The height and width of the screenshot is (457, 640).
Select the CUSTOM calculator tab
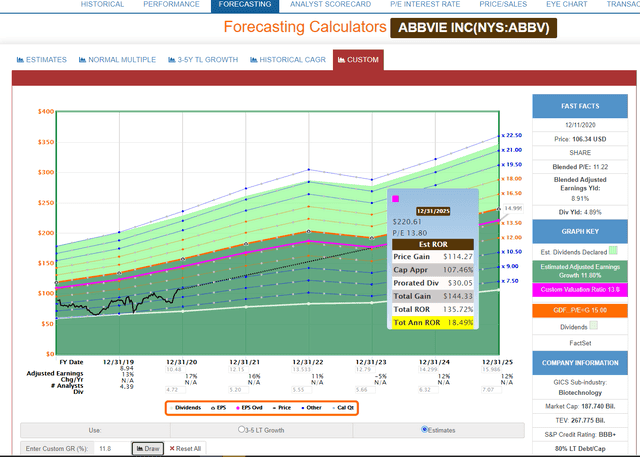[358, 60]
